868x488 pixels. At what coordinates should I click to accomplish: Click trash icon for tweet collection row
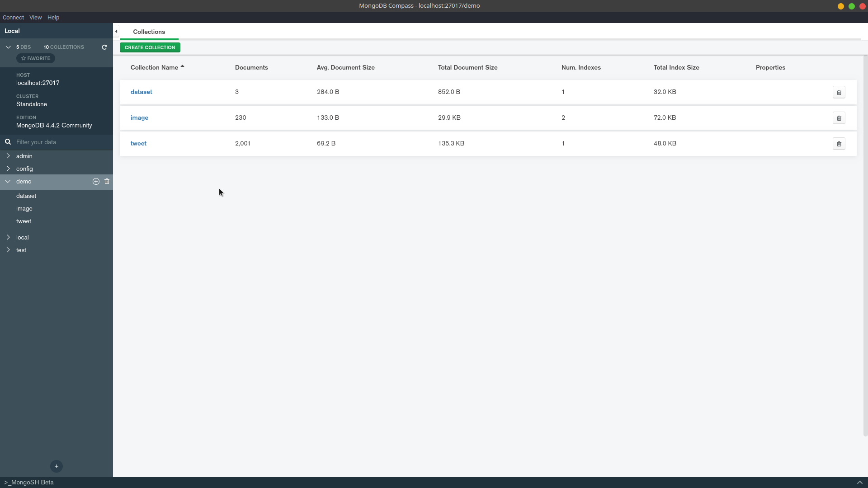pyautogui.click(x=839, y=144)
